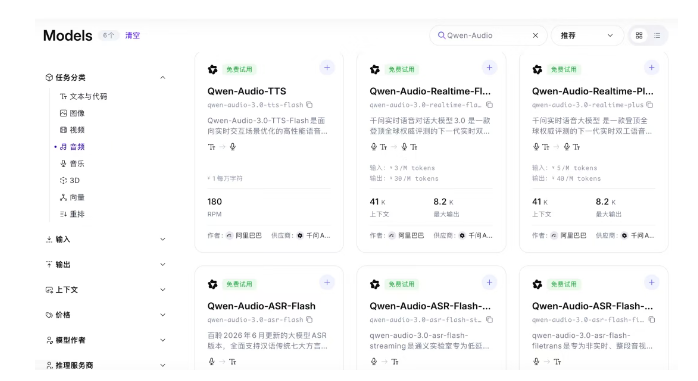Open the Qwen-Audio-ASR-Flash model title

261,306
